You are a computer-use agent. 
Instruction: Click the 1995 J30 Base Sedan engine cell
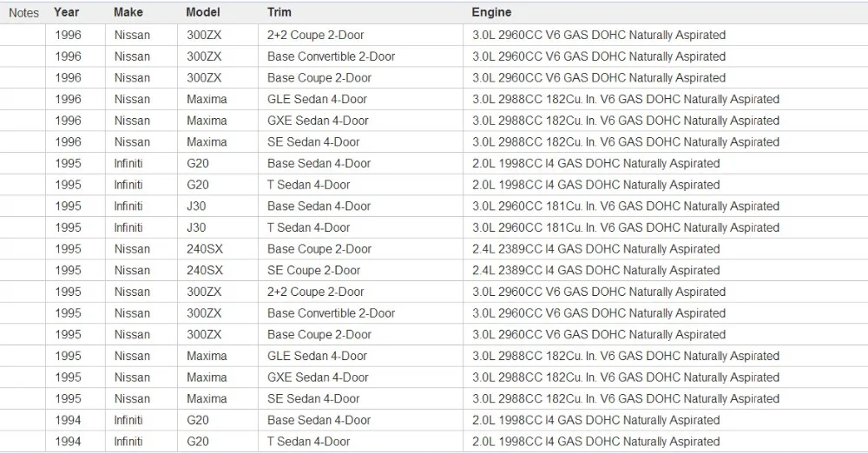pyautogui.click(x=666, y=206)
